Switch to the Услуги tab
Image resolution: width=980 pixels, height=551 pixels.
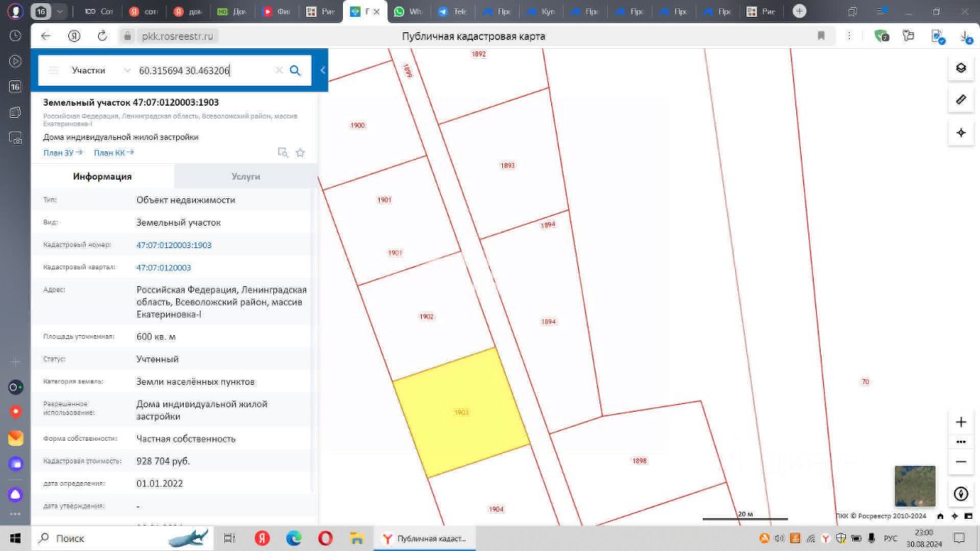246,176
